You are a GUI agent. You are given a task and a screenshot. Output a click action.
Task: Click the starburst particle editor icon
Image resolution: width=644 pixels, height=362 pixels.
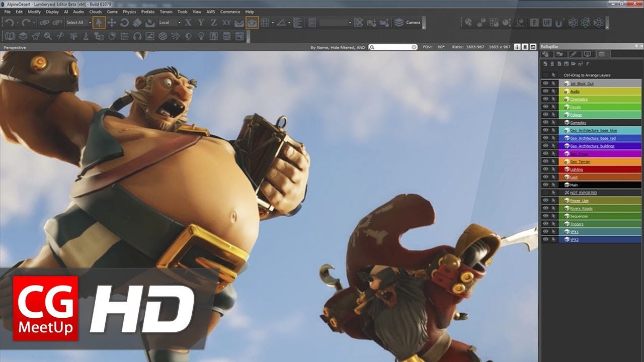coord(176,36)
